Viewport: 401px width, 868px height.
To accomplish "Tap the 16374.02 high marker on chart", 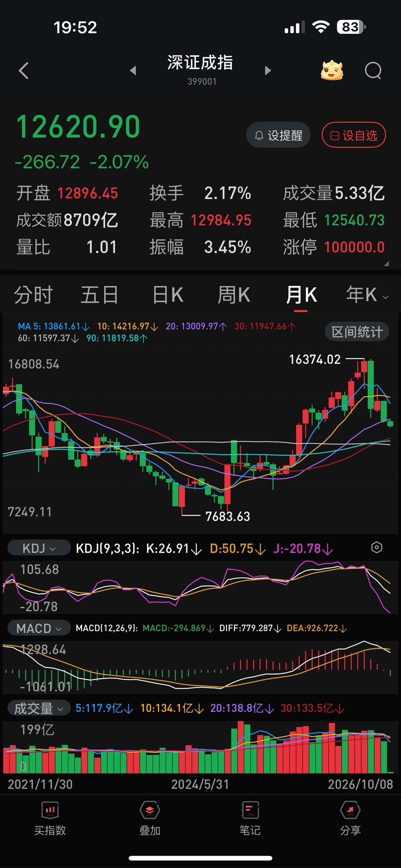I will tap(315, 360).
